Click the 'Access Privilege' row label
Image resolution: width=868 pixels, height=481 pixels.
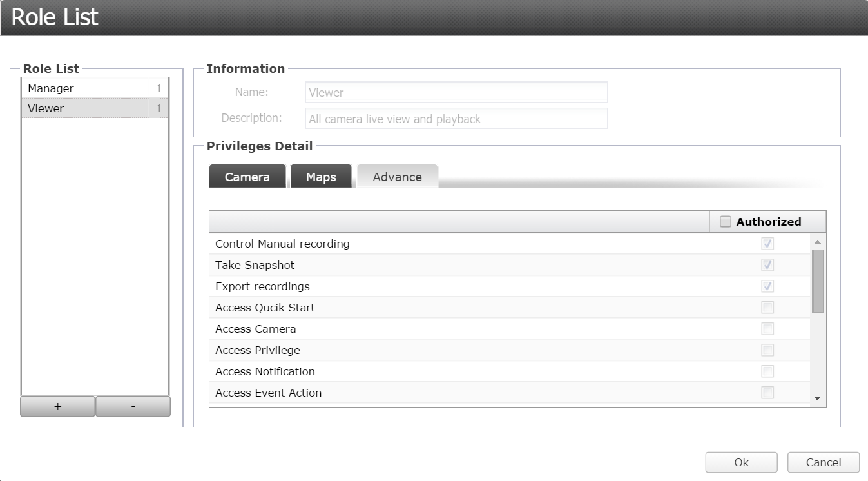tap(258, 350)
